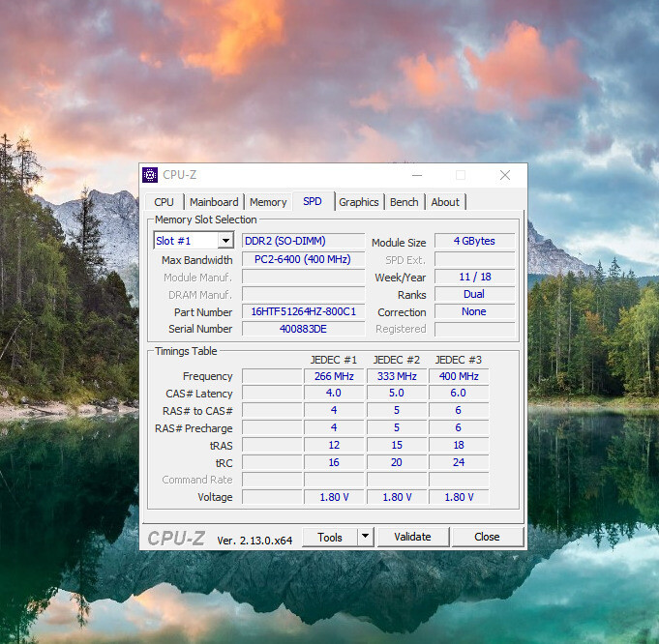This screenshot has height=644, width=659.
Task: Click the Close button at bottom
Action: point(487,537)
